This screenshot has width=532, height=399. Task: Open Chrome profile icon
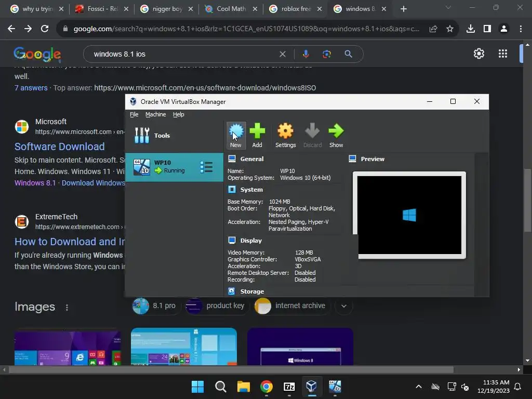(x=504, y=29)
